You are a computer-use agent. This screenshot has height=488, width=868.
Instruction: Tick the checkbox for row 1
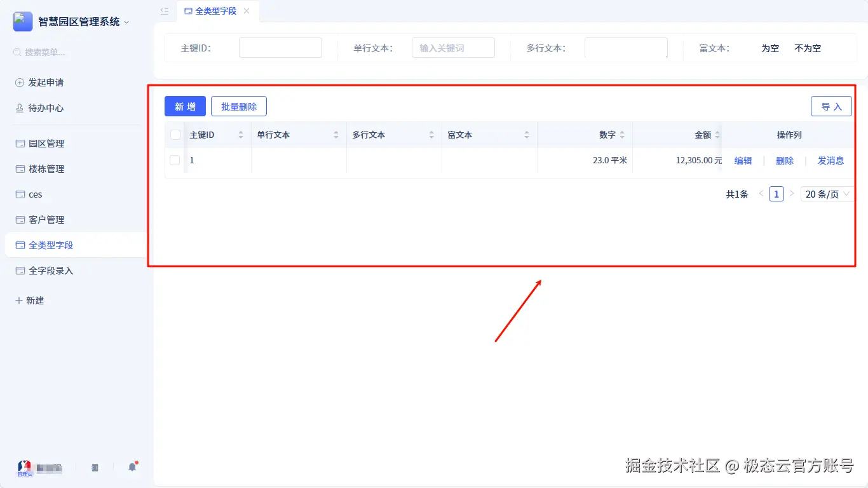[175, 160]
